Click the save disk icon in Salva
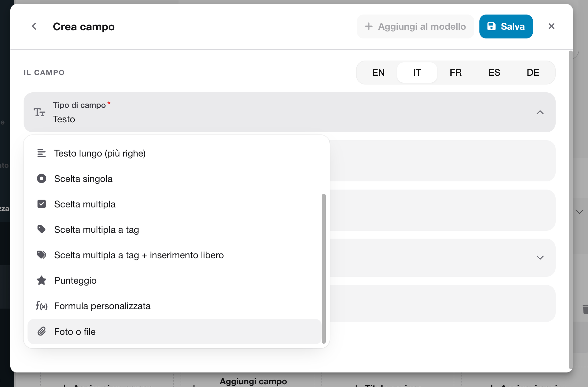Viewport: 588px width, 387px height. 492,26
